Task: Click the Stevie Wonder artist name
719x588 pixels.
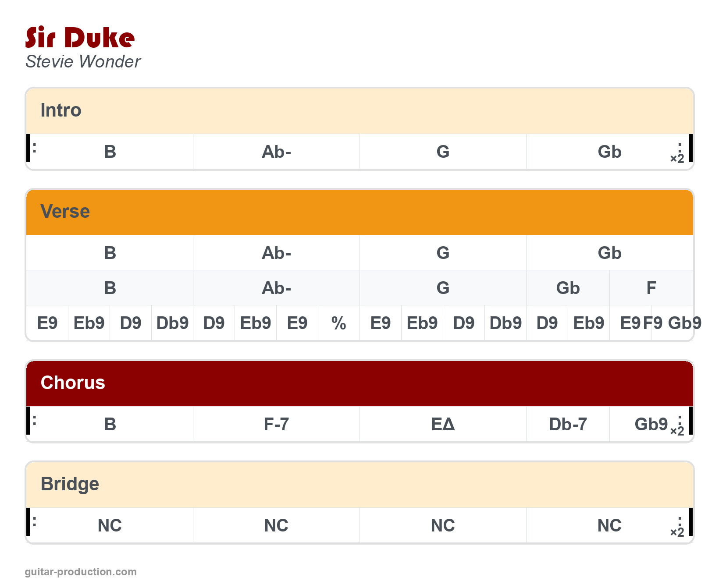Action: pyautogui.click(x=83, y=62)
